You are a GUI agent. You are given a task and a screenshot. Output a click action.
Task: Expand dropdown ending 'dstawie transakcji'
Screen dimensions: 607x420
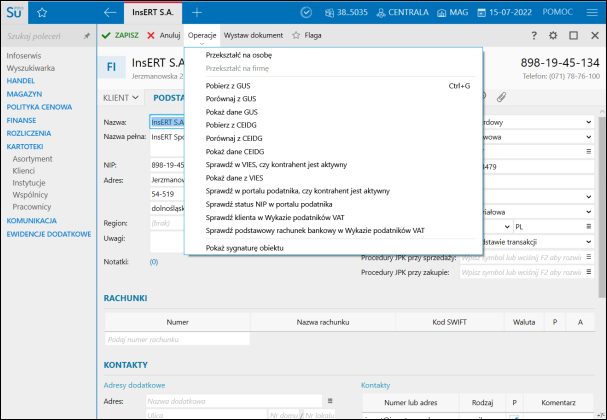[588, 242]
